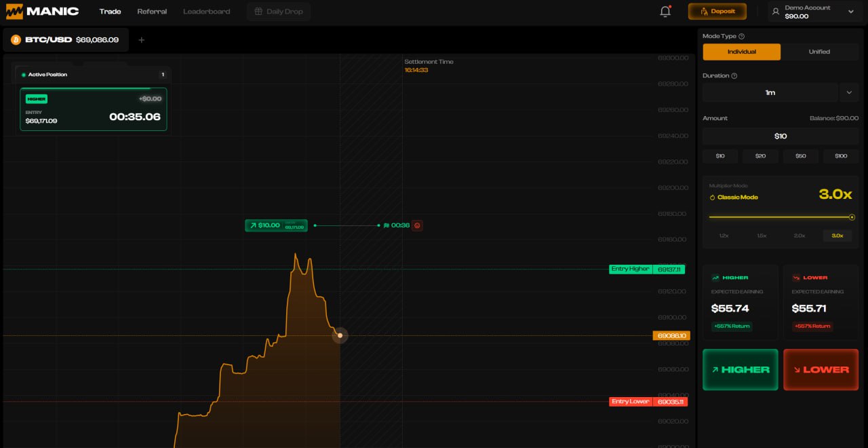Click the Mode Type help icon
Viewport: 868px width, 448px height.
(x=741, y=37)
